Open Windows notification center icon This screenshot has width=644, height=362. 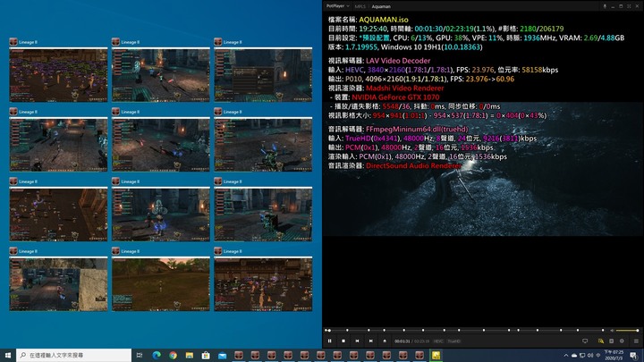pos(634,355)
